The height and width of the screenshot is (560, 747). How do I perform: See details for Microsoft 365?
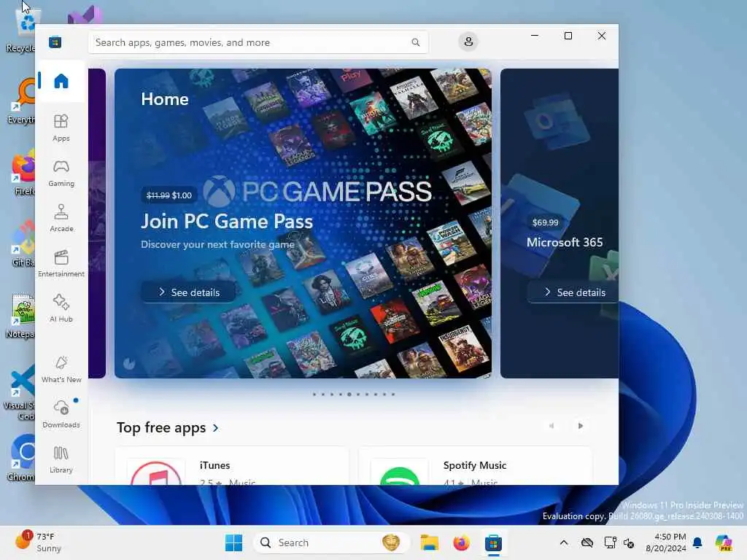(x=574, y=292)
